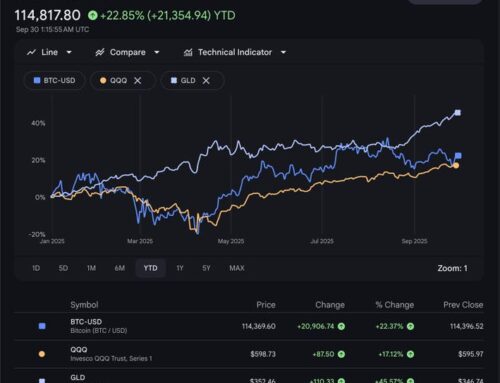Click the Prev Close 114,396.52 cell

(x=467, y=326)
